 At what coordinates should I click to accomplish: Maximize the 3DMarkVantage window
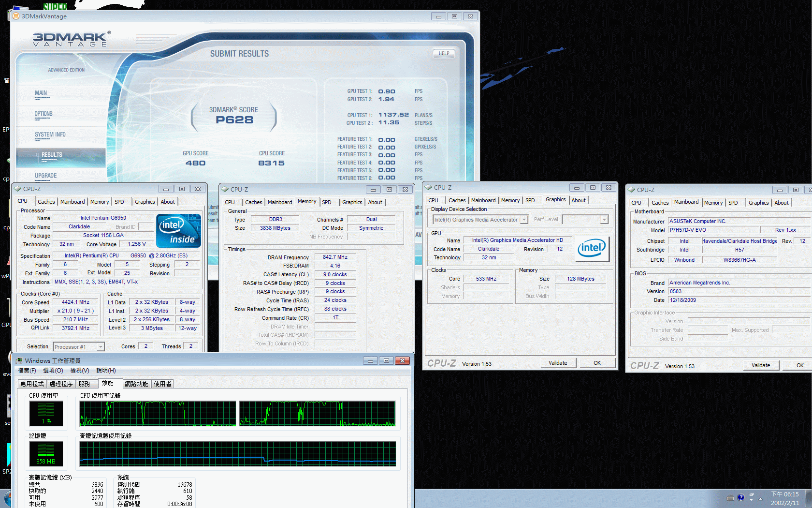[x=454, y=16]
